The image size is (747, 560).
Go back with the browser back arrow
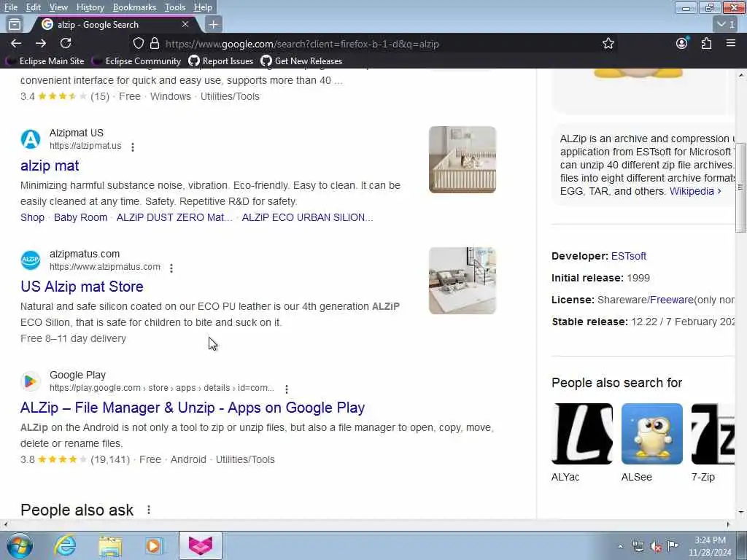[x=16, y=43]
